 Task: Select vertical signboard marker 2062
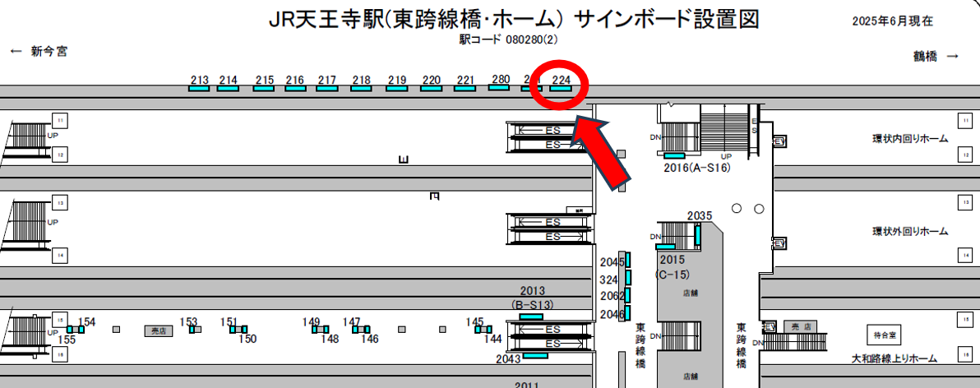click(x=629, y=295)
